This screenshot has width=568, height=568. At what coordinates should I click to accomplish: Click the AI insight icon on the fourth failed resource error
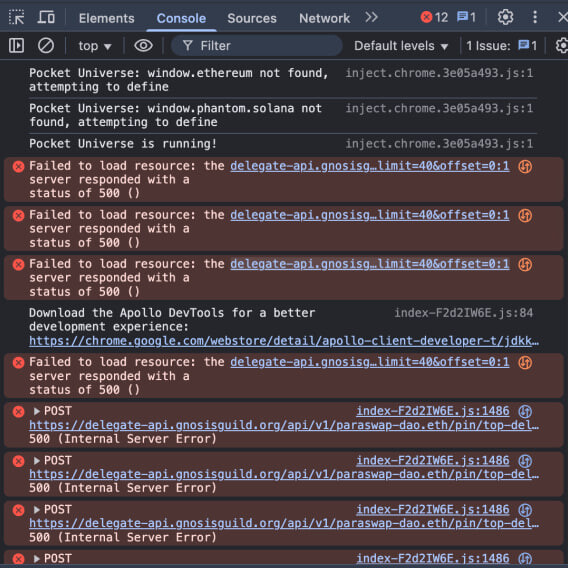pos(525,363)
